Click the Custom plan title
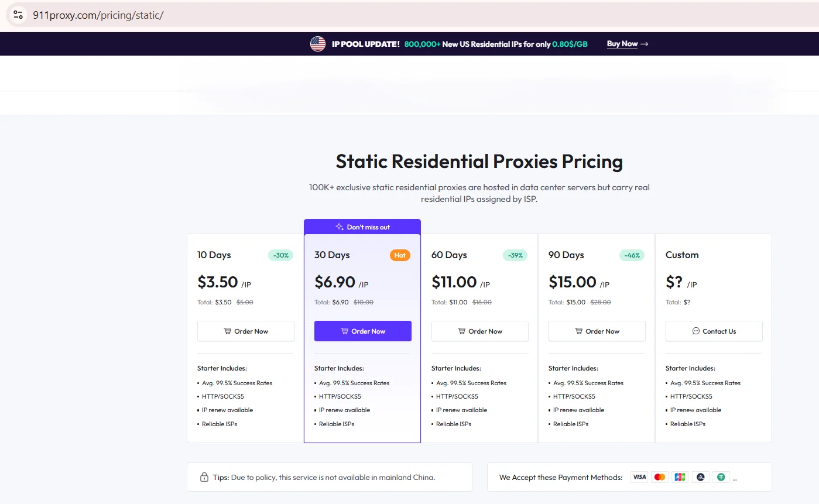Viewport: 819px width, 504px height. pos(682,255)
